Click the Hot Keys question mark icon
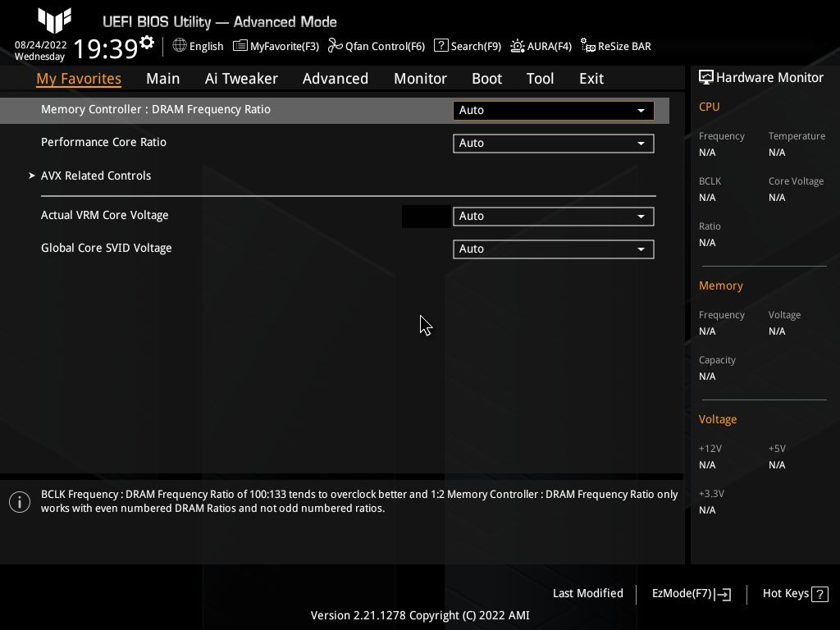The width and height of the screenshot is (840, 630). [819, 594]
